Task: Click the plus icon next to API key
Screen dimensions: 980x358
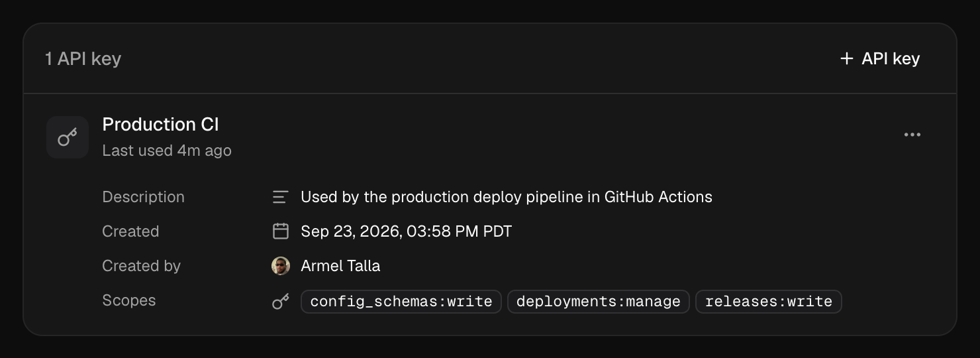Action: pyautogui.click(x=846, y=58)
